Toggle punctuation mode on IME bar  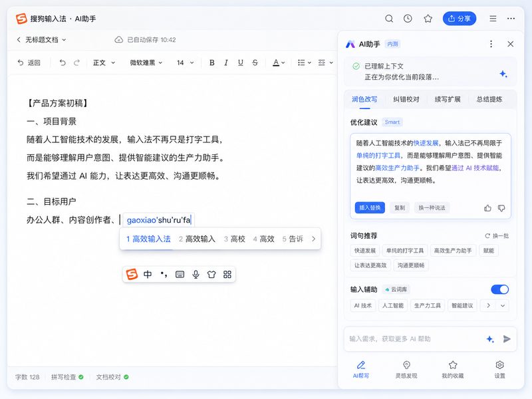[164, 274]
